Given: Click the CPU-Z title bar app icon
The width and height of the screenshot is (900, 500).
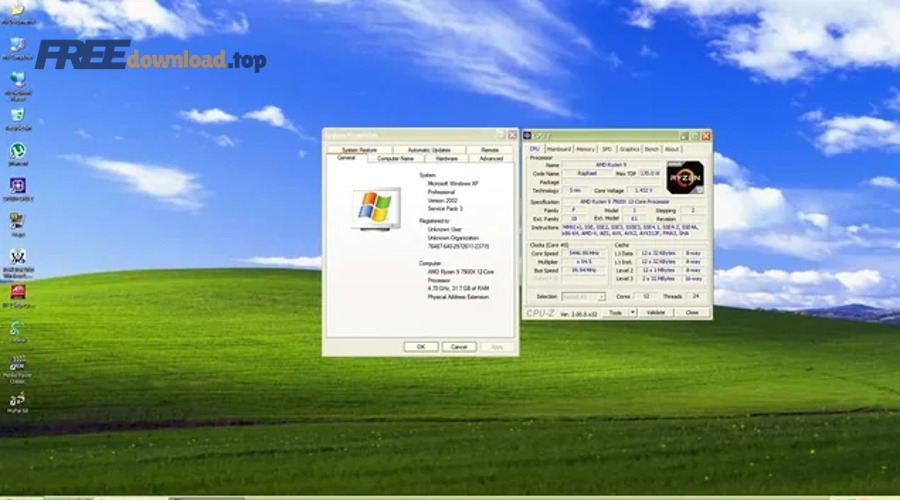Looking at the screenshot, I should click(x=527, y=135).
